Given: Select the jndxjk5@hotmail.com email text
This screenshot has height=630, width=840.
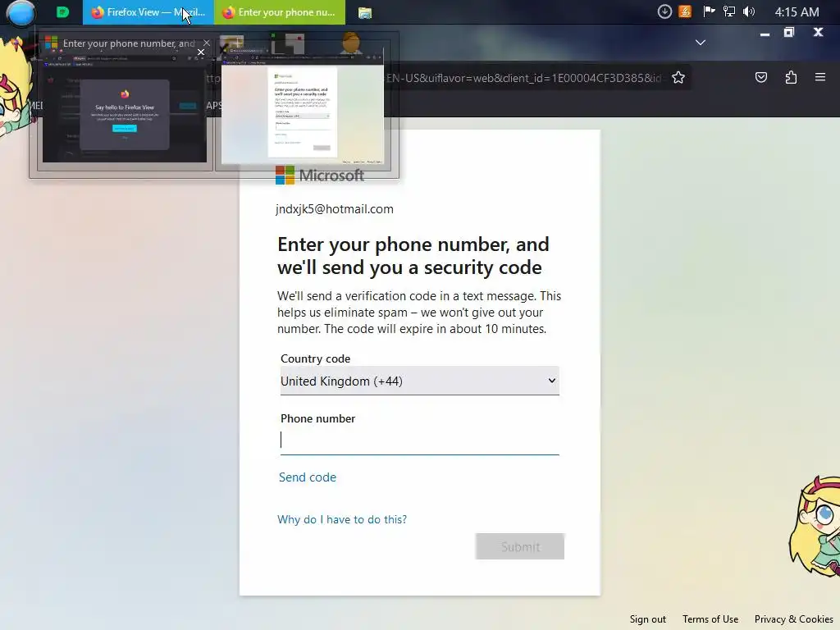Looking at the screenshot, I should pyautogui.click(x=335, y=209).
